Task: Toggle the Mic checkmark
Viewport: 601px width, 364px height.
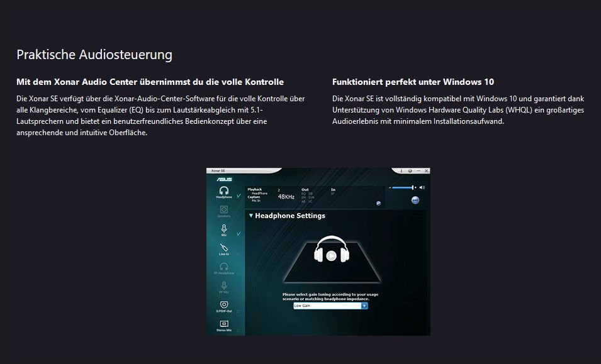Action: coord(239,233)
